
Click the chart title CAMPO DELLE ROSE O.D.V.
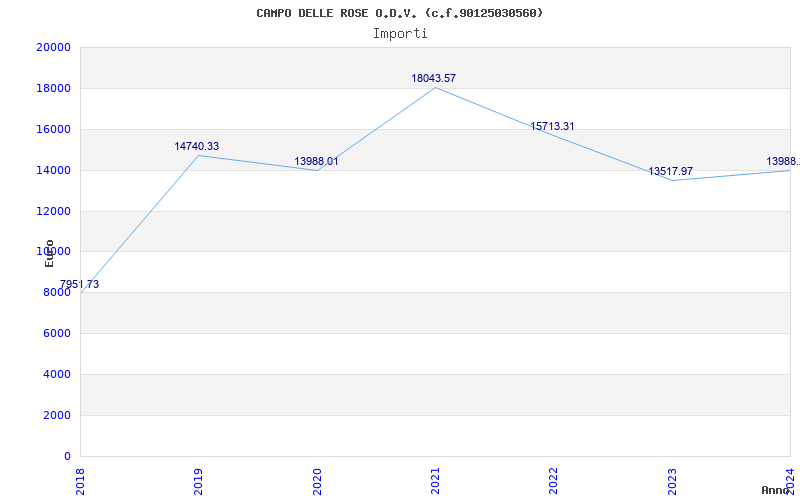click(399, 13)
